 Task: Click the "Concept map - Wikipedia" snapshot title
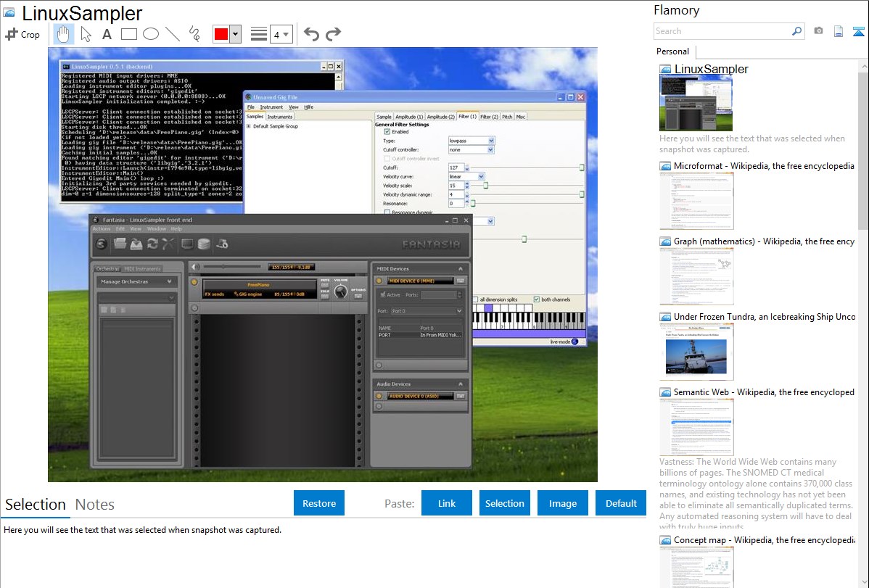point(765,539)
